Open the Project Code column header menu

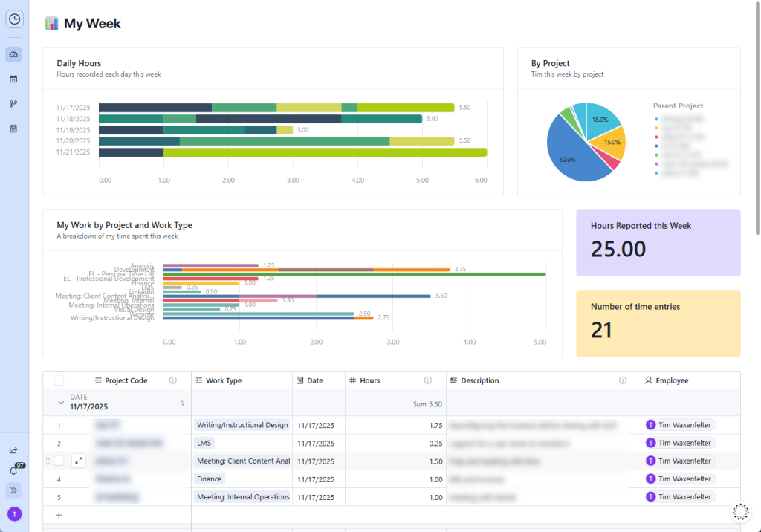pos(126,380)
